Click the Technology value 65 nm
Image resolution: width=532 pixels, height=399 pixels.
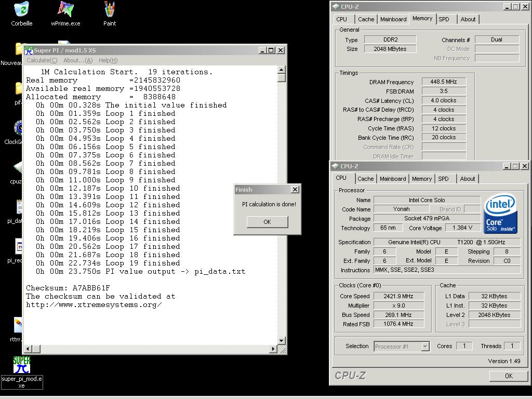[x=388, y=228]
